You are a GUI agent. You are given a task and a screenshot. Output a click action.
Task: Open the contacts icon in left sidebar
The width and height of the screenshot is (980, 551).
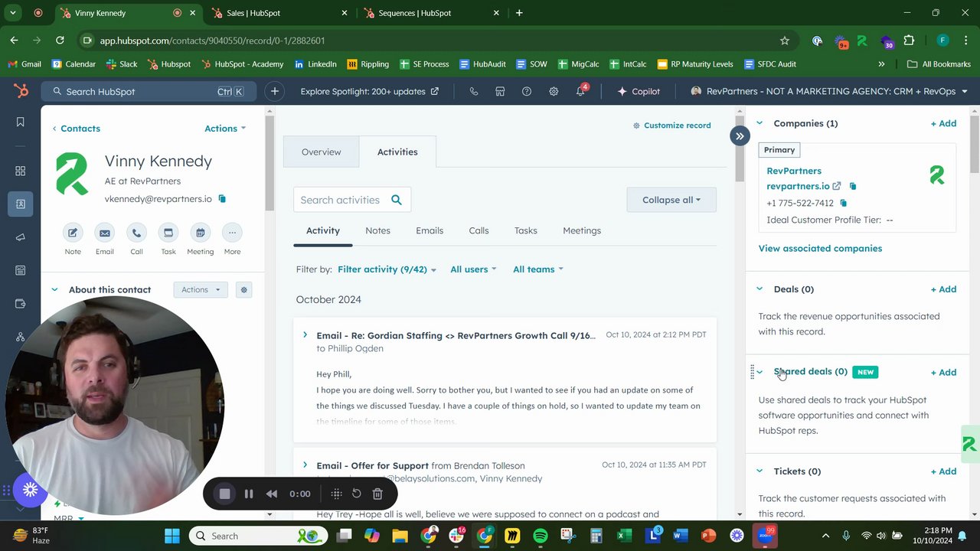click(21, 204)
